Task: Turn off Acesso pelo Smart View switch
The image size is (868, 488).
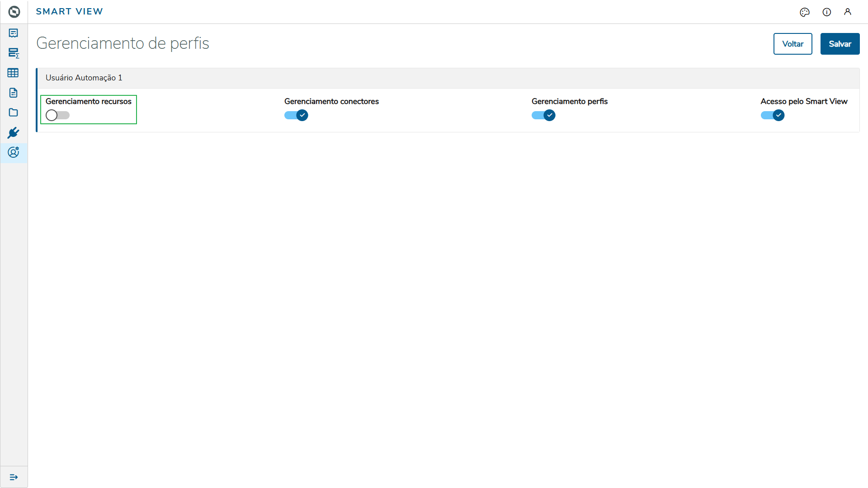Action: [x=773, y=115]
